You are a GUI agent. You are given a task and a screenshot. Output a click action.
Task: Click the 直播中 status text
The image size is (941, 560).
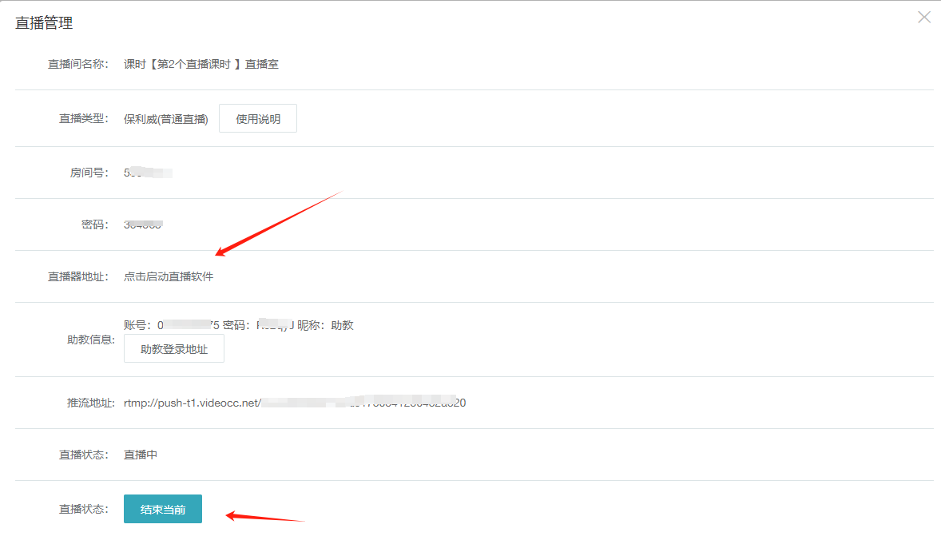(141, 455)
